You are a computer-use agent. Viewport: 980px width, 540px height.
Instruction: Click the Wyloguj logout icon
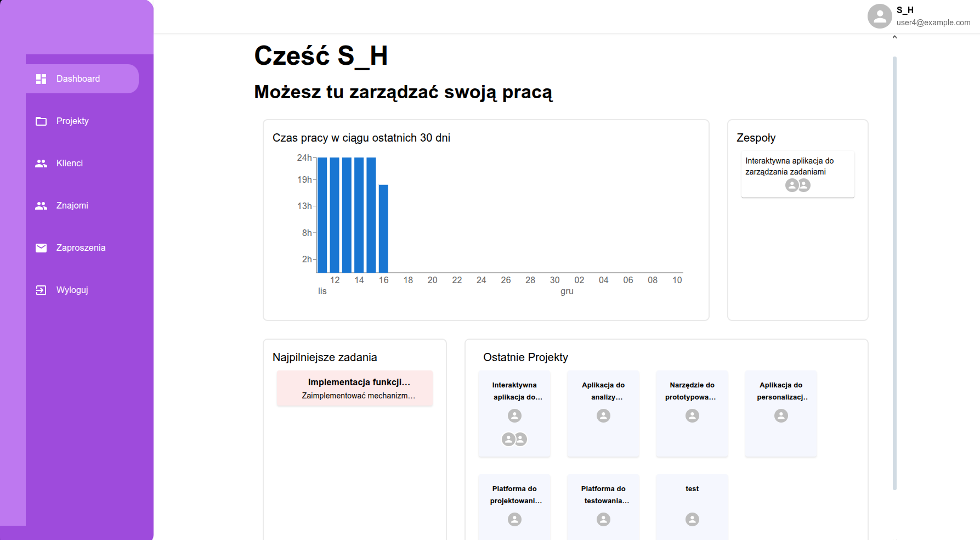click(x=41, y=290)
